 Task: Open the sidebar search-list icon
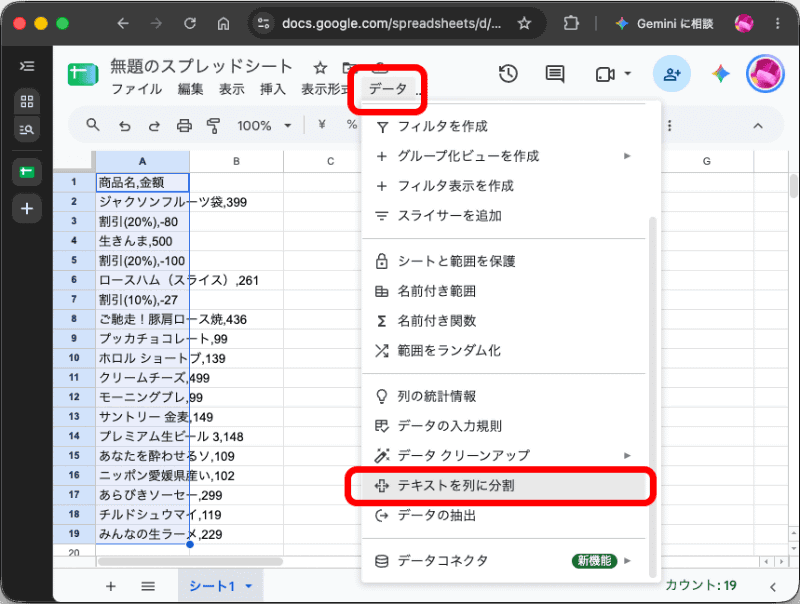point(27,130)
